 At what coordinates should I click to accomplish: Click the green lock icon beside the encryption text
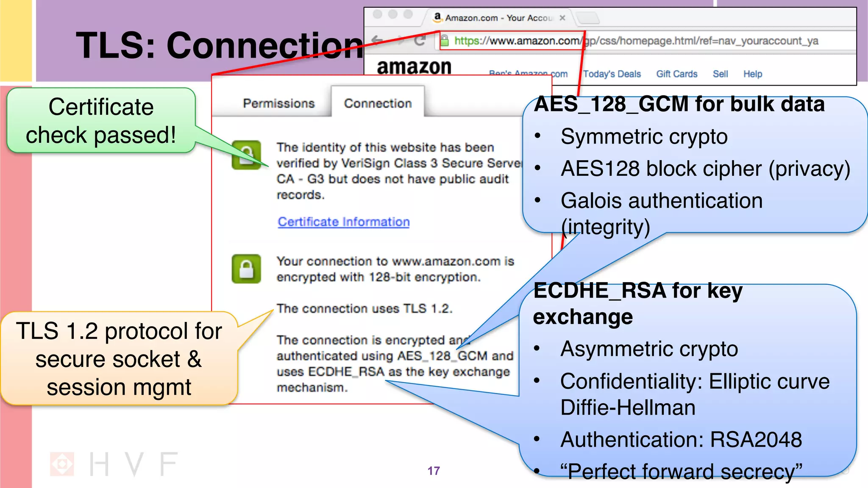(x=246, y=269)
